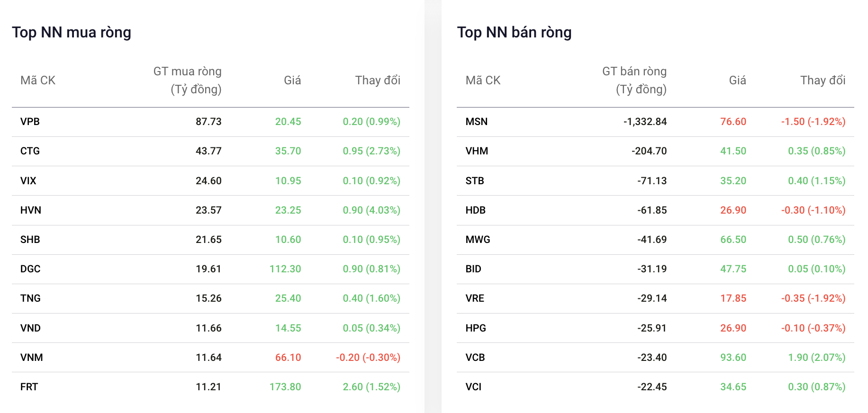Open the VCI ticker

click(473, 387)
